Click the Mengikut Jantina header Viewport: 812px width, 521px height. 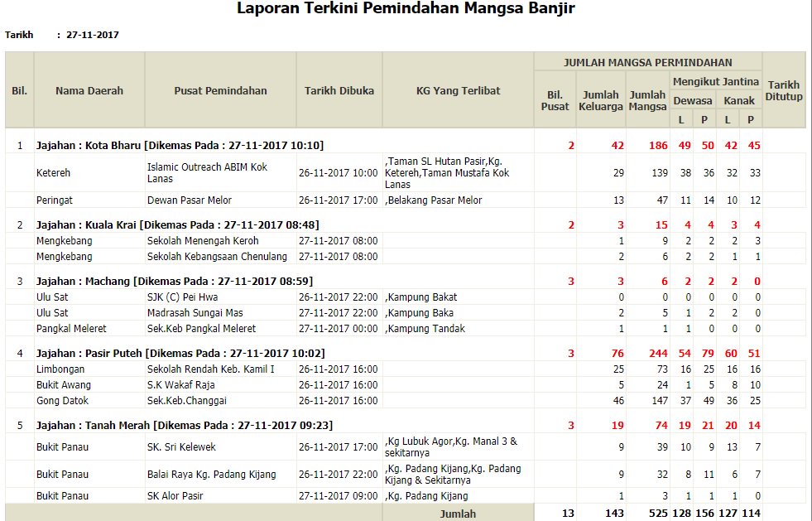coord(716,81)
